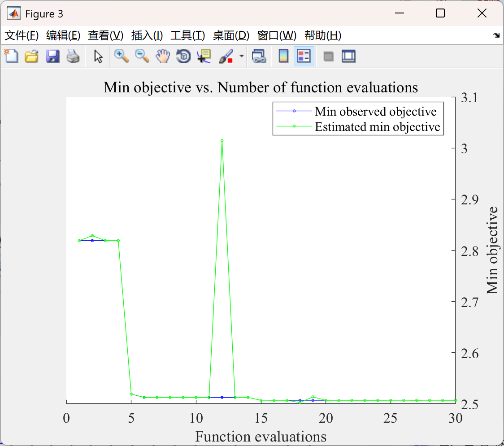Image resolution: width=504 pixels, height=446 pixels.
Task: Open the brush color dropdown arrow
Action: 241,56
